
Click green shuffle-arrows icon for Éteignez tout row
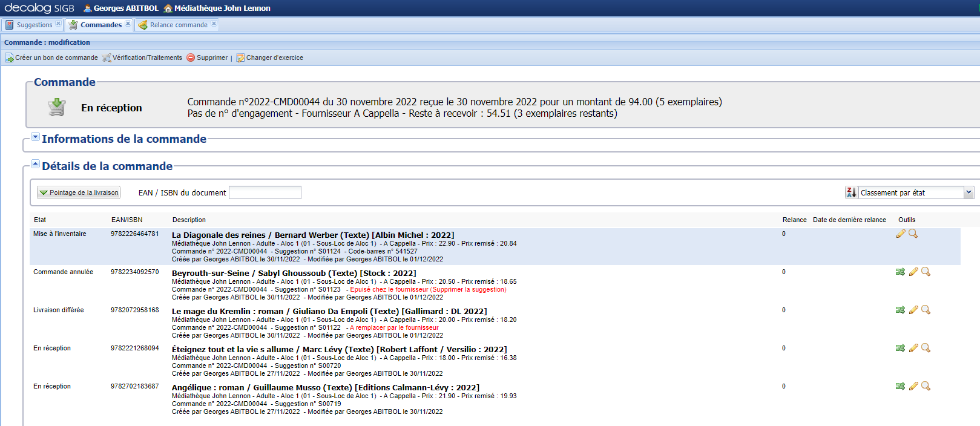coord(901,348)
